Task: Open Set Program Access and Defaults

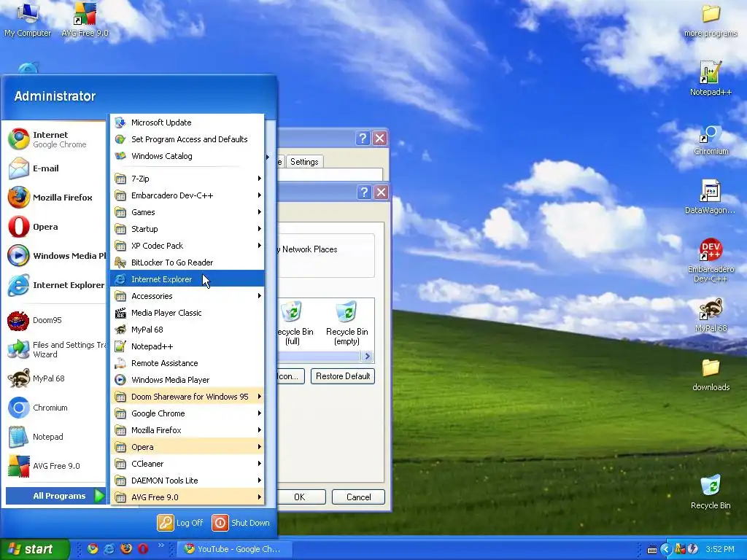Action: coord(187,139)
